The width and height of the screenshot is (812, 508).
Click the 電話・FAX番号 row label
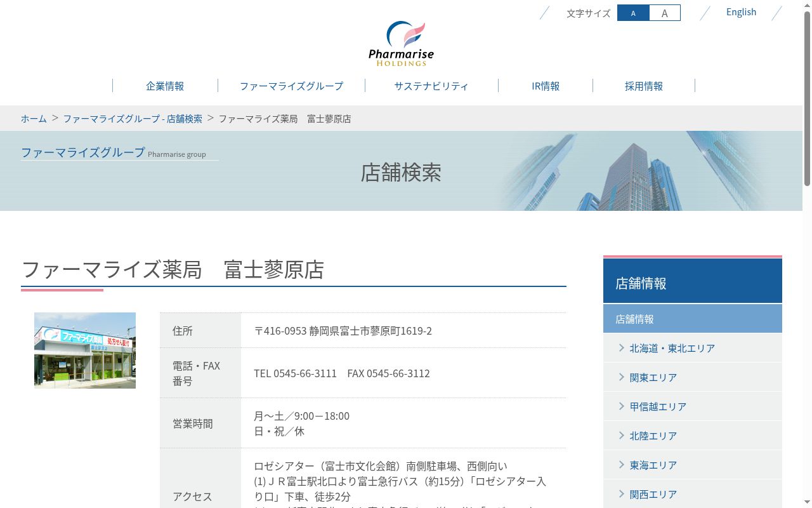197,373
